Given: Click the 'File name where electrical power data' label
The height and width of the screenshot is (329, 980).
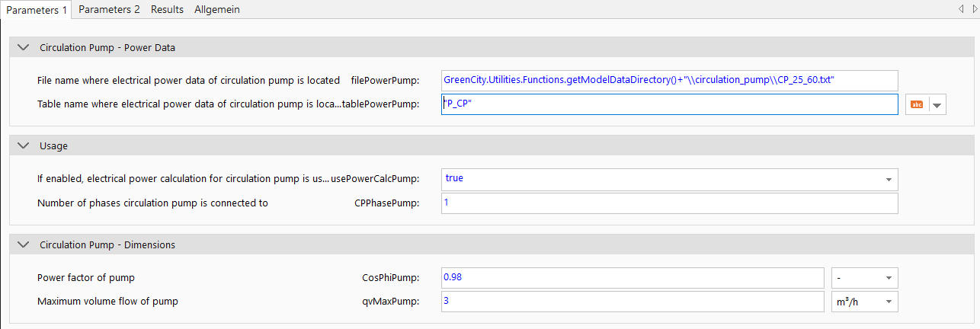Looking at the screenshot, I should (188, 80).
